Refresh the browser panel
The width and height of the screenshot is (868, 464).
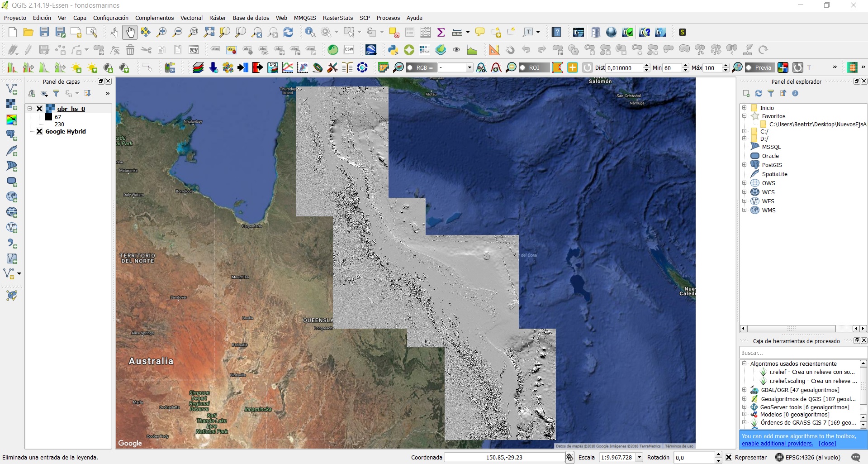pos(759,93)
